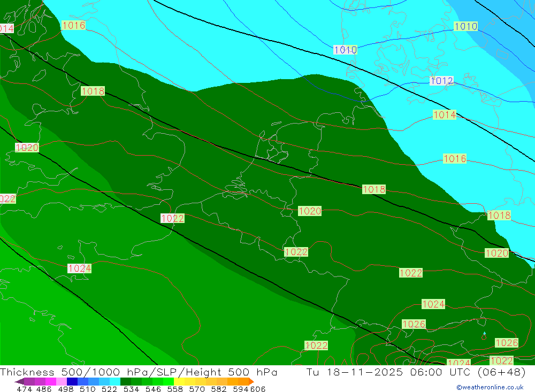Click the Tu 18-11-2025 06:00 UTC timestamp

point(388,372)
